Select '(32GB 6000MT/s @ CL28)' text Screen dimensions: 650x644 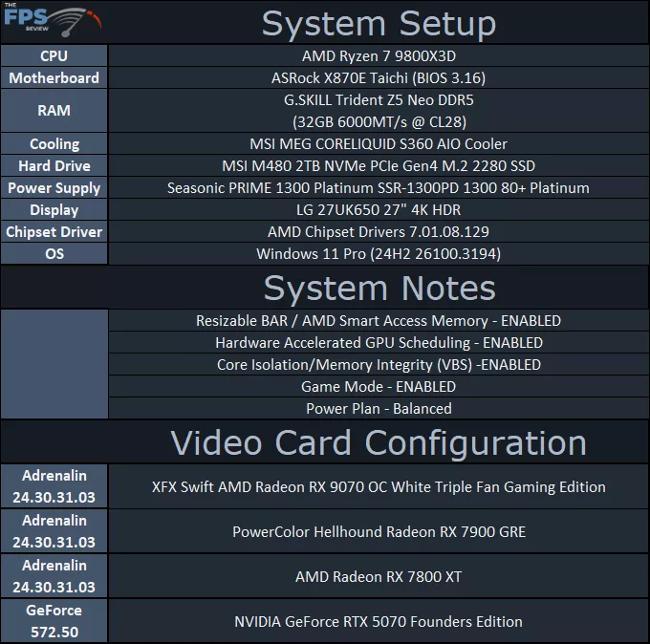(x=379, y=122)
